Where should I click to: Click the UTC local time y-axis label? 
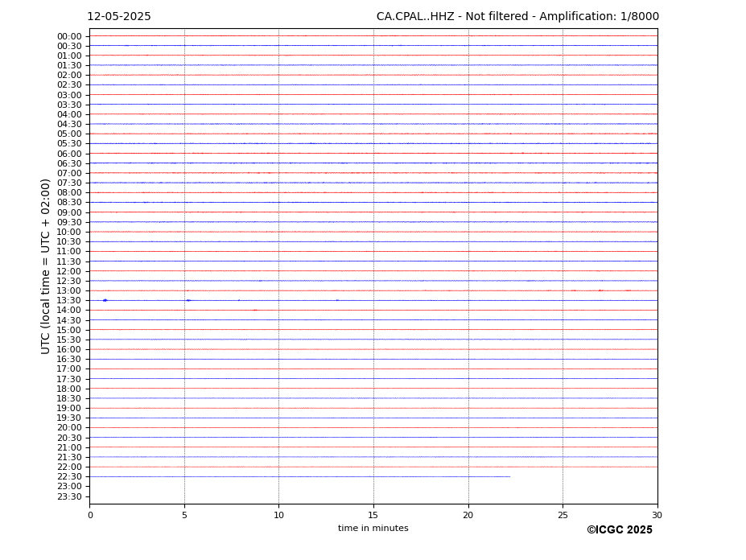point(45,266)
